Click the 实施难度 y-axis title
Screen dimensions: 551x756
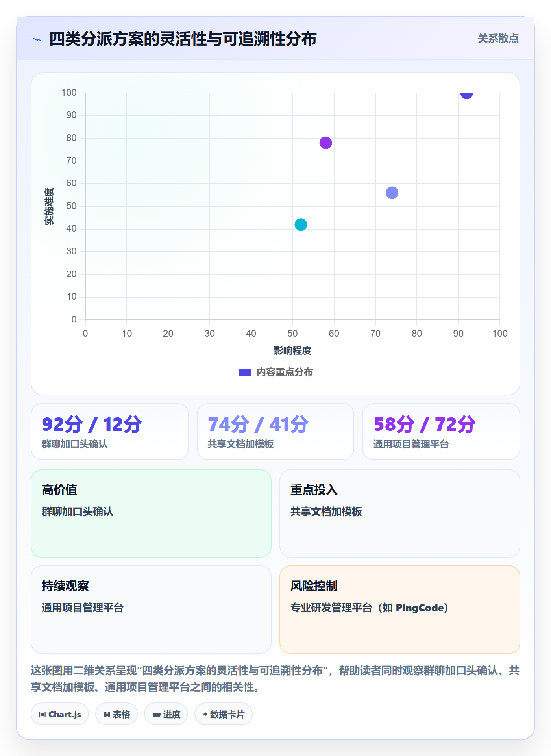[49, 206]
